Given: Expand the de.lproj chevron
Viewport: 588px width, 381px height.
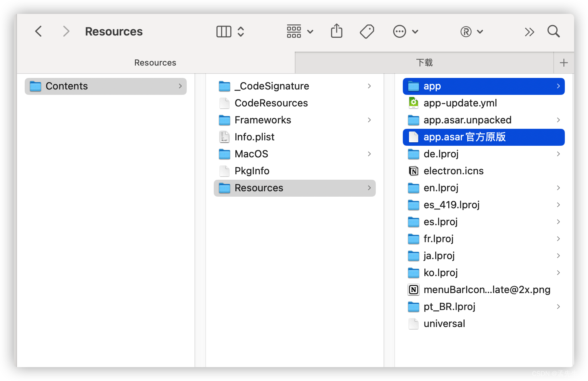Looking at the screenshot, I should [x=558, y=154].
